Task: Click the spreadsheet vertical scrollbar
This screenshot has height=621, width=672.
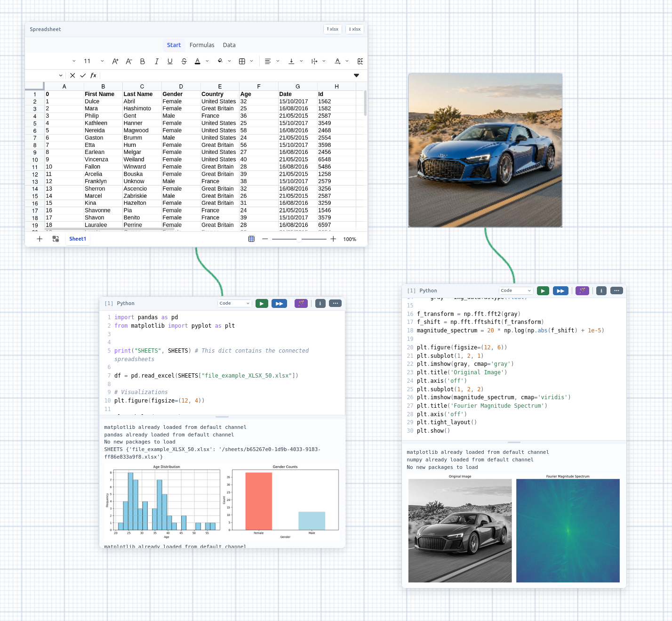Action: click(x=365, y=103)
